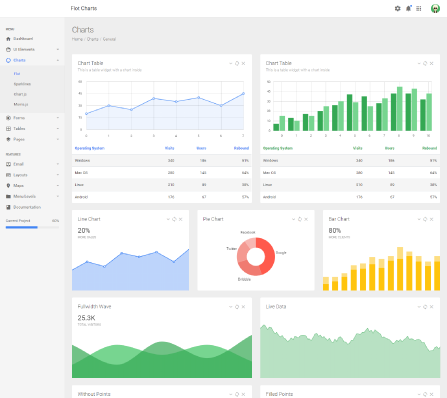Open the user avatar menu
Image resolution: width=447 pixels, height=398 pixels.
click(x=435, y=8)
